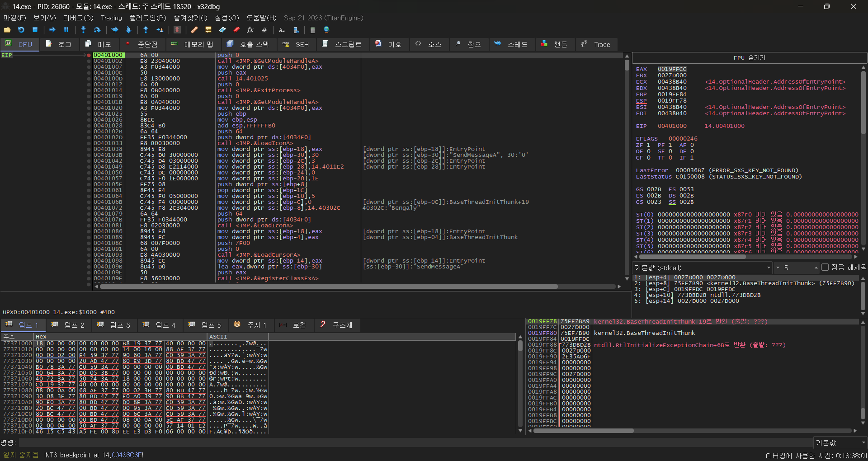Viewport: 868px width, 461px height.
Task: Restart debugging with the restart icon
Action: [21, 30]
